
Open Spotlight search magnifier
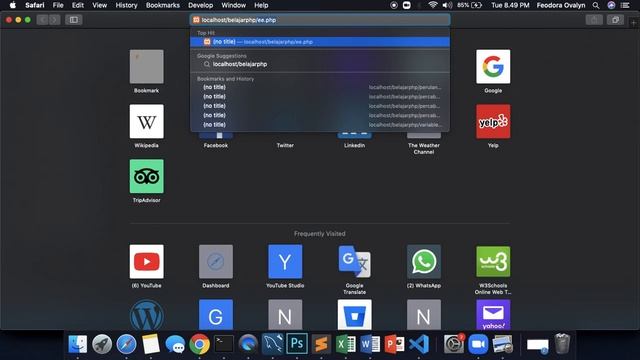tap(596, 5)
